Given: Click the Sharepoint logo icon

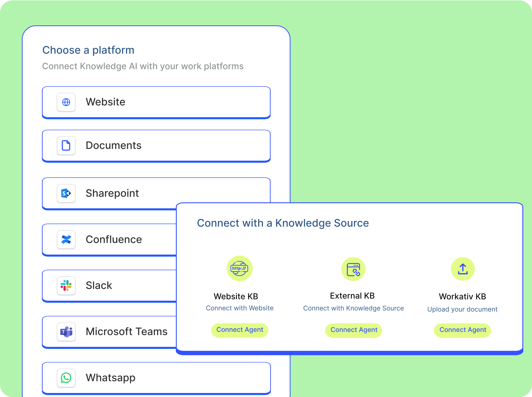Looking at the screenshot, I should (66, 193).
